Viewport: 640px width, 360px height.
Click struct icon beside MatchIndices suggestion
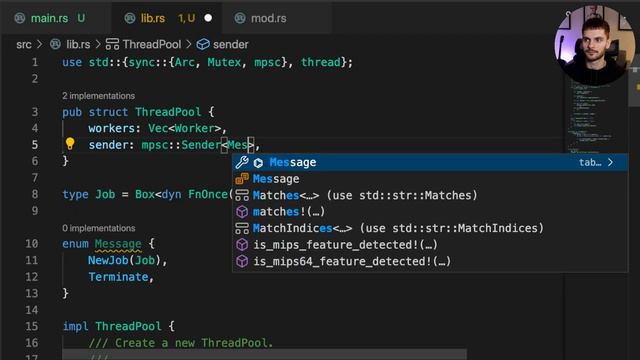pyautogui.click(x=242, y=228)
